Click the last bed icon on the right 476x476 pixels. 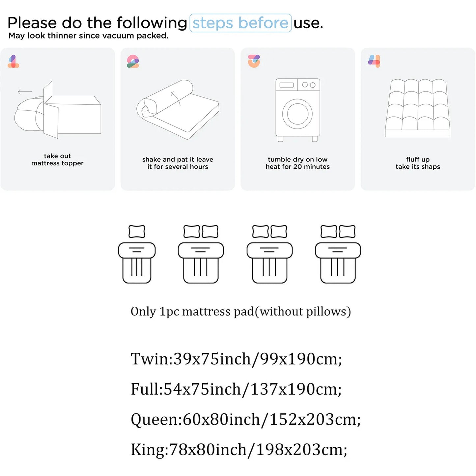(338, 254)
